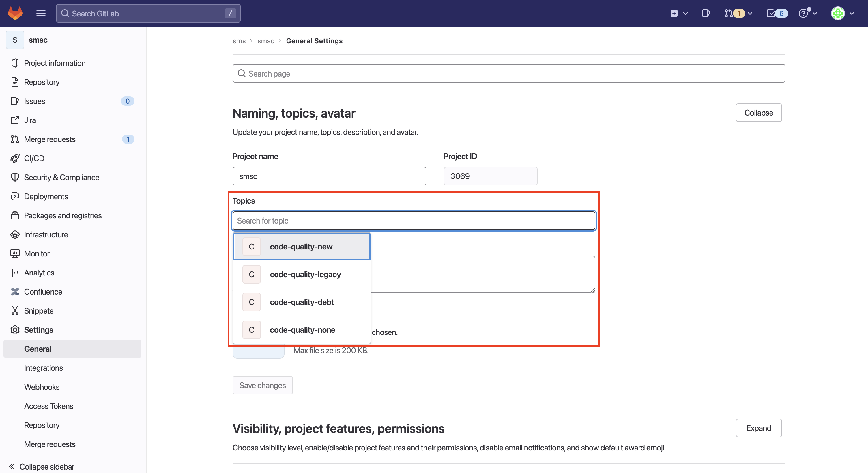Image resolution: width=868 pixels, height=473 pixels.
Task: Click the GitLab fox logo
Action: point(15,14)
